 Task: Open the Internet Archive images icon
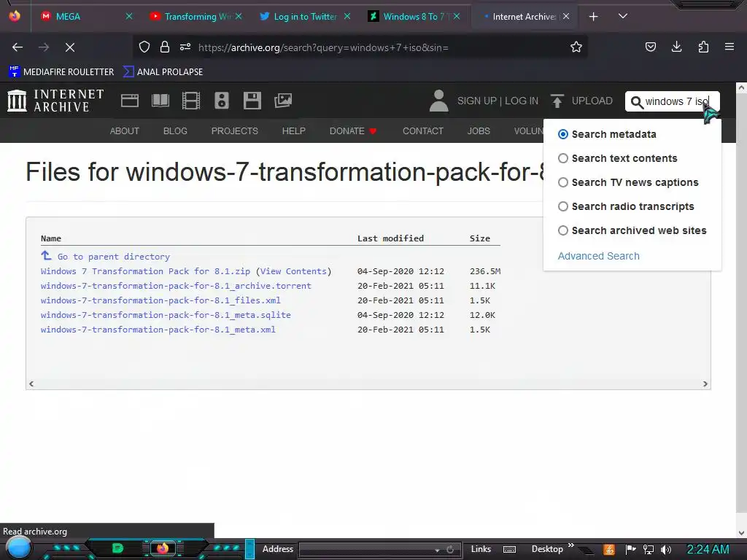(283, 101)
